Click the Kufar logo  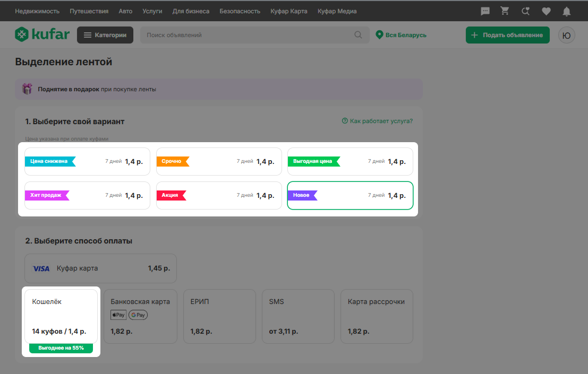[x=42, y=34]
